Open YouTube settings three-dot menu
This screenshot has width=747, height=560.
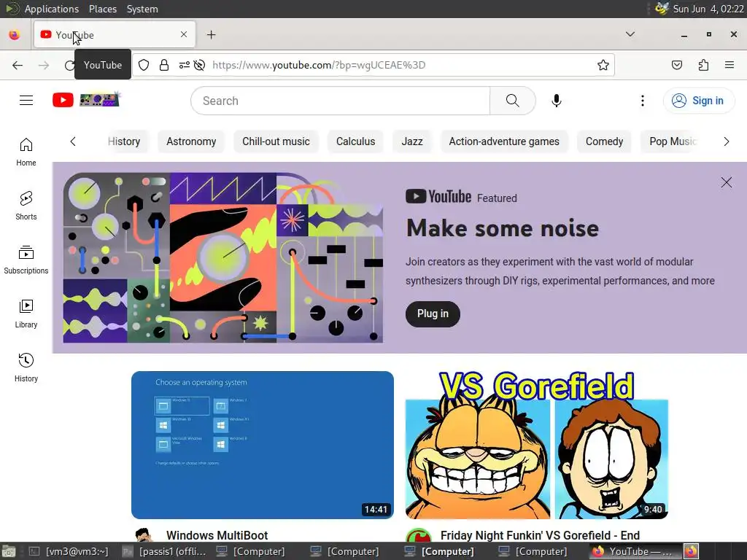(x=642, y=101)
